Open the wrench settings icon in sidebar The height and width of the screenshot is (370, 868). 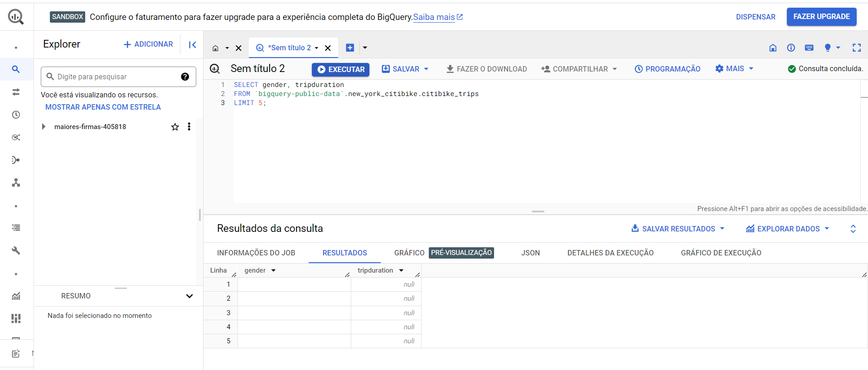(x=16, y=250)
